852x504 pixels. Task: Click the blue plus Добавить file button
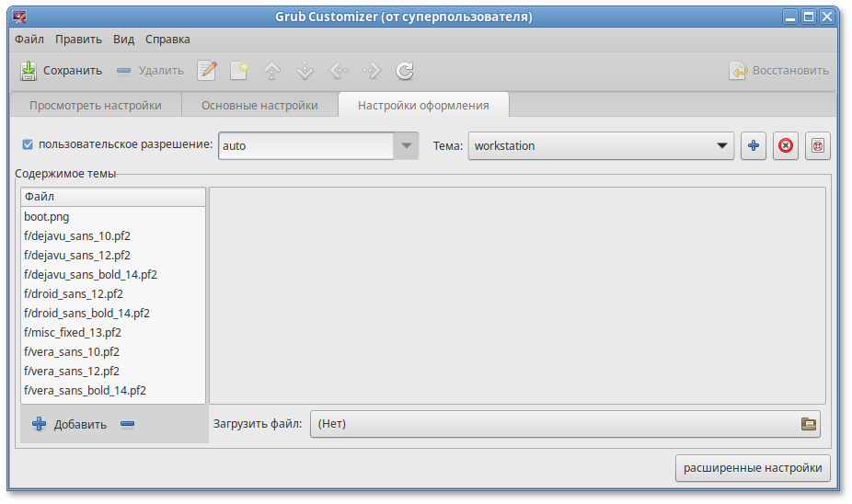coord(69,424)
